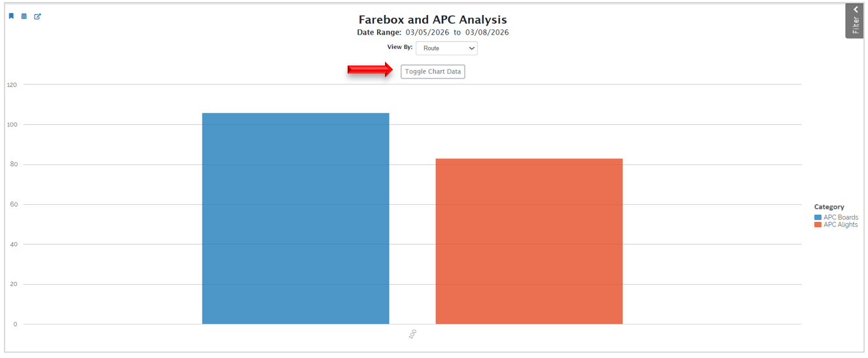Open the View By Route dropdown

(x=446, y=48)
